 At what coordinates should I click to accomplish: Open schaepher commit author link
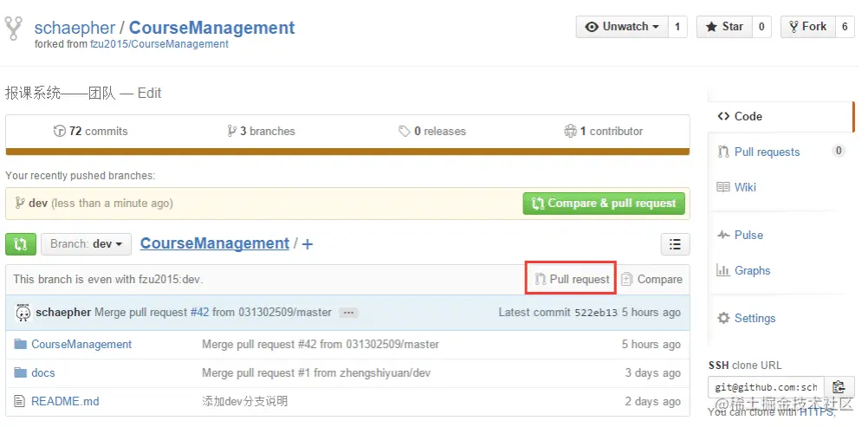[x=63, y=313]
